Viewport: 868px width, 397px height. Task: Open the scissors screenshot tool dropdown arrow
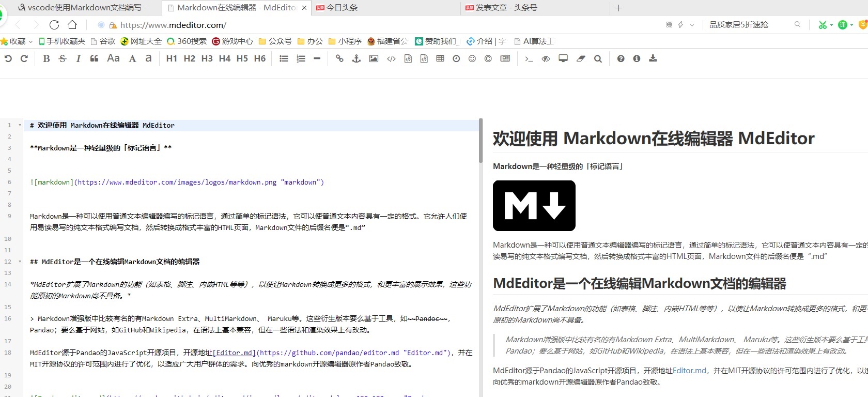[x=831, y=25]
